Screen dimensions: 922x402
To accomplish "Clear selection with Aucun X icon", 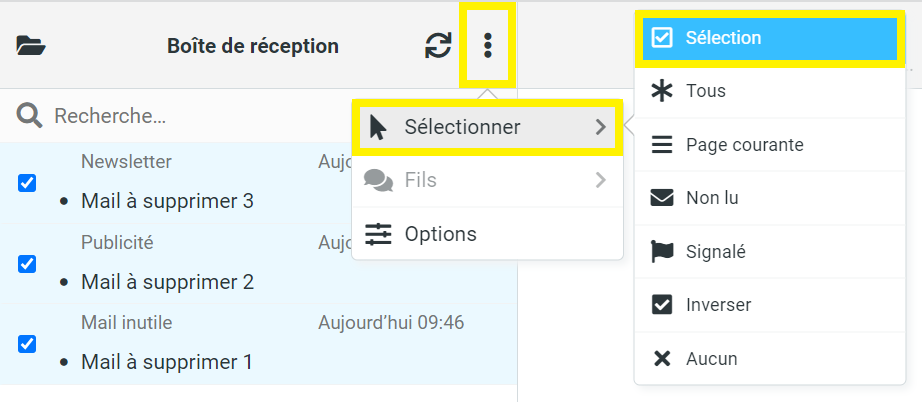I will point(662,359).
